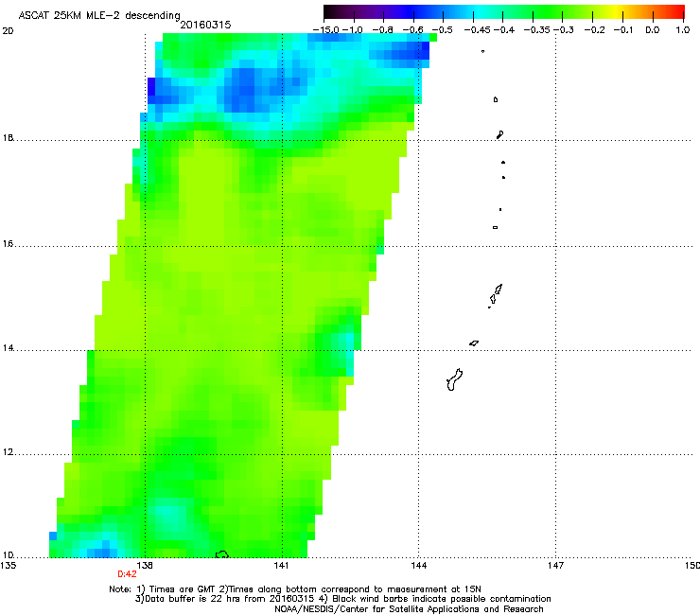Click the black end of the color scale bar
700x615 pixels.
[x=333, y=11]
